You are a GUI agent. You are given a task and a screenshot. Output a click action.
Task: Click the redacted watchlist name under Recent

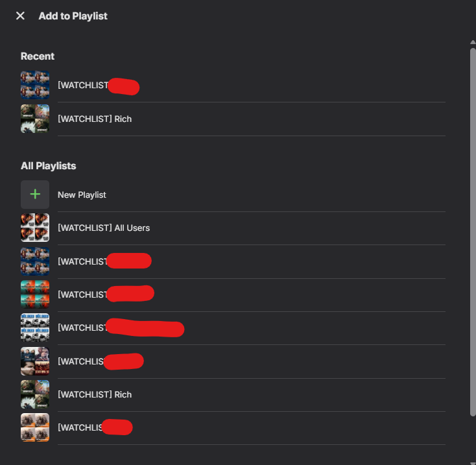97,86
